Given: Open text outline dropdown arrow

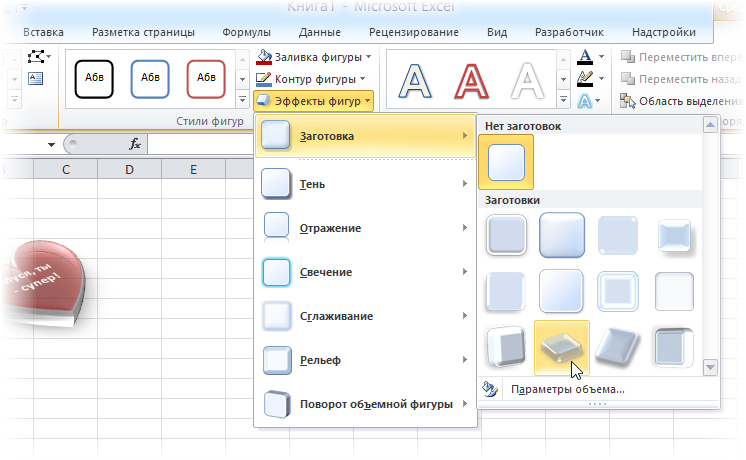Looking at the screenshot, I should pyautogui.click(x=601, y=78).
